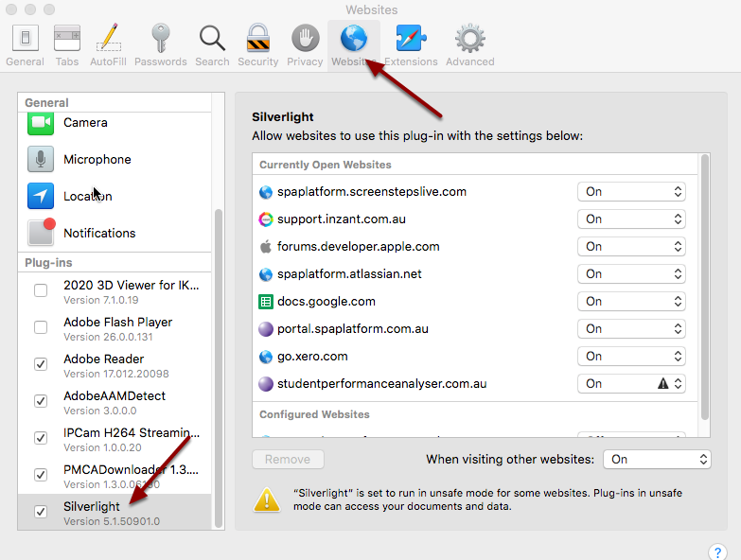The image size is (741, 560).
Task: Click the forums.developer.apple.com entry
Action: (x=359, y=247)
